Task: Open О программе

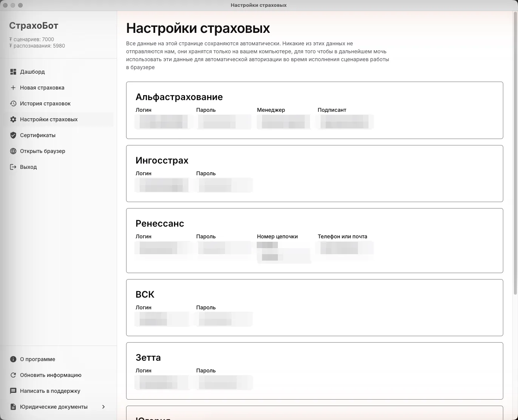Action: (59, 359)
